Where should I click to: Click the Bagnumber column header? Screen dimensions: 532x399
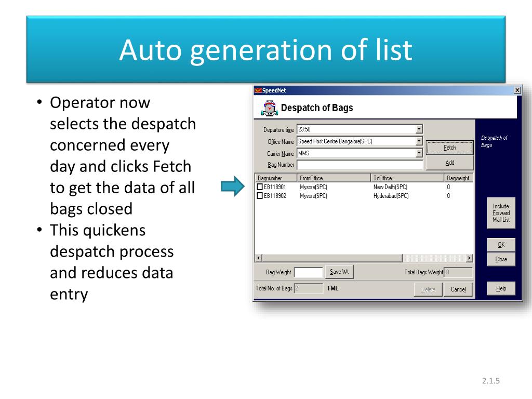click(x=276, y=178)
